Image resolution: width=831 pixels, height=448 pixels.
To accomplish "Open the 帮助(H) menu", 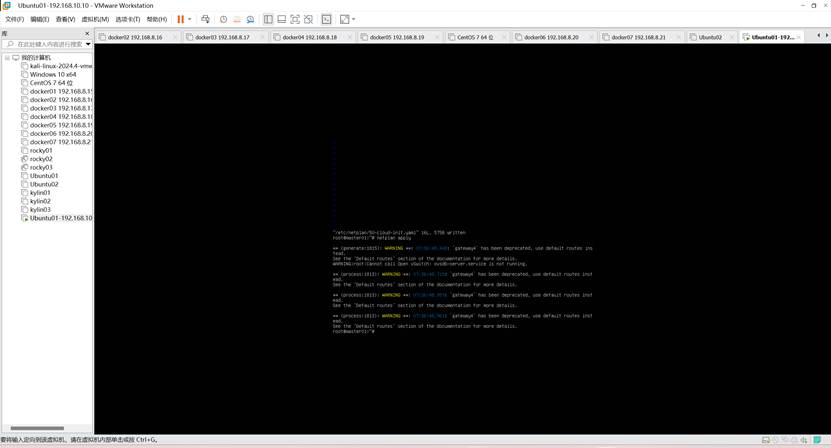I will [x=157, y=19].
